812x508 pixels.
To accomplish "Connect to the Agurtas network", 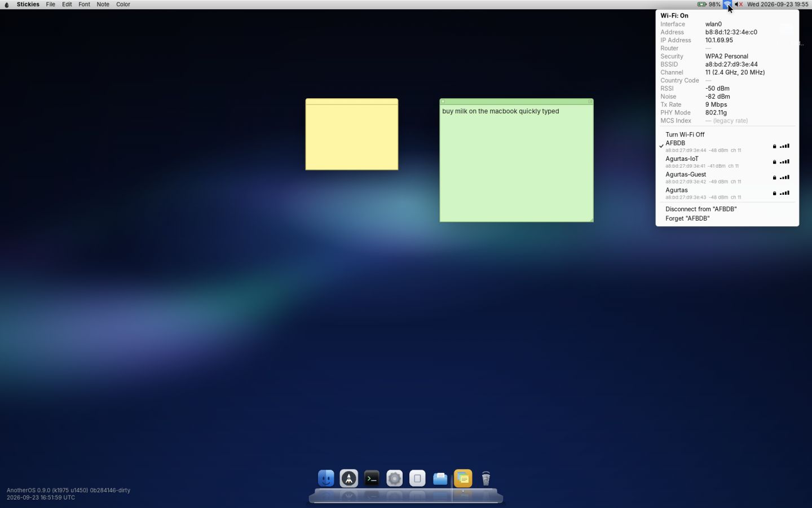I will point(727,194).
